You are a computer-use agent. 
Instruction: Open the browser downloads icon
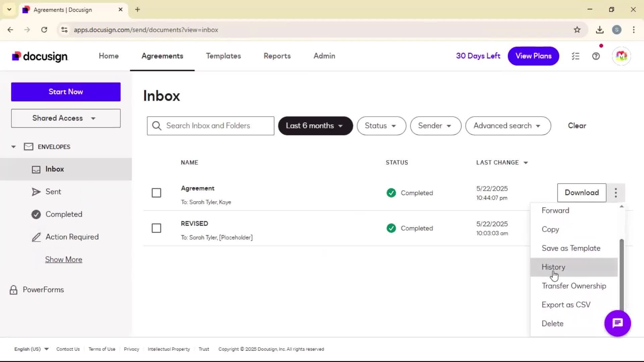coord(600,30)
